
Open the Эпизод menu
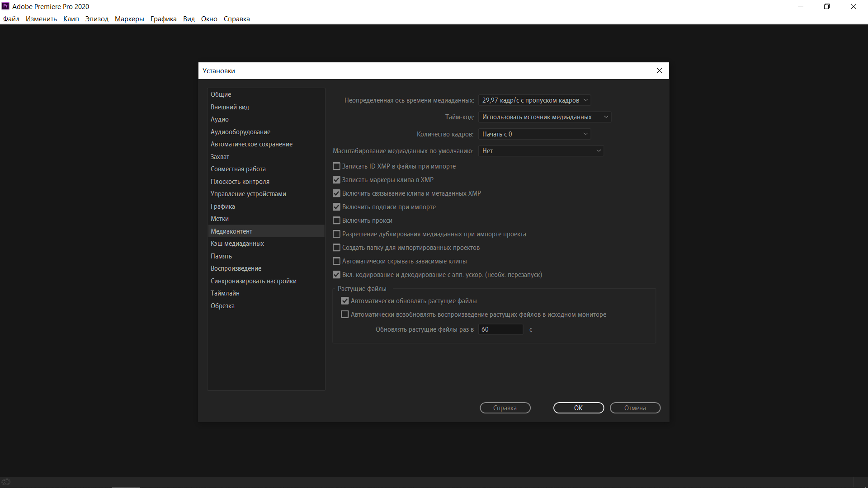pyautogui.click(x=97, y=19)
